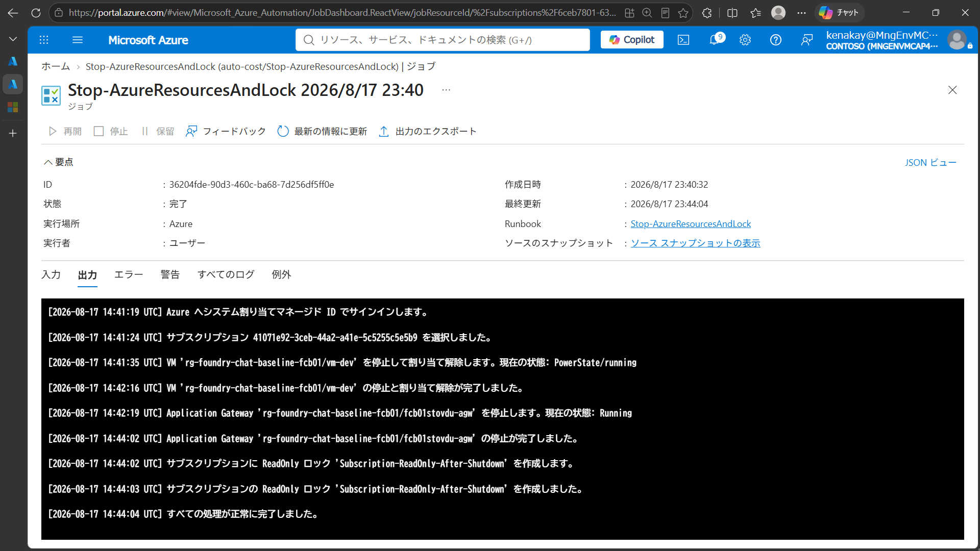The width and height of the screenshot is (980, 551).
Task: Select the Microsoft tab in vertical sidebar
Action: (13, 107)
